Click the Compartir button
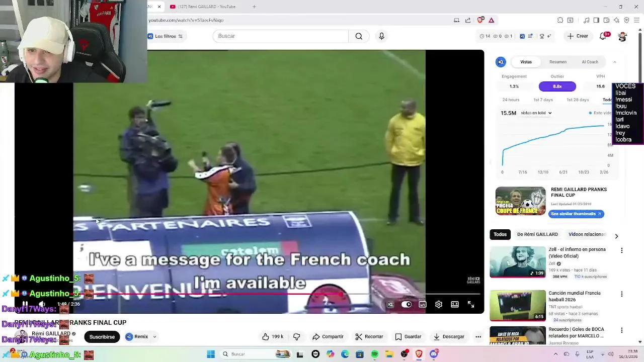Screen dimensions: 644x362 [328, 337]
